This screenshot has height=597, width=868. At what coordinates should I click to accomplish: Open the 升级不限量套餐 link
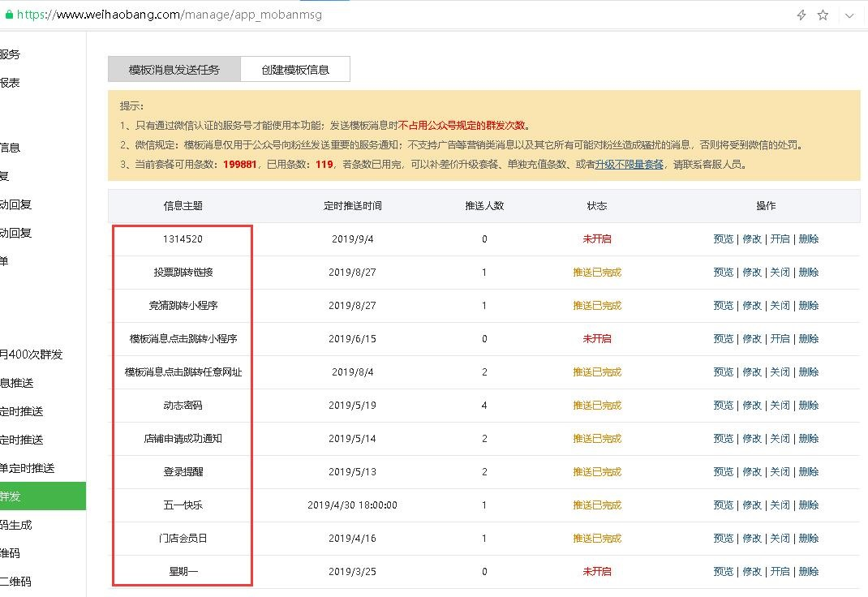click(x=629, y=165)
